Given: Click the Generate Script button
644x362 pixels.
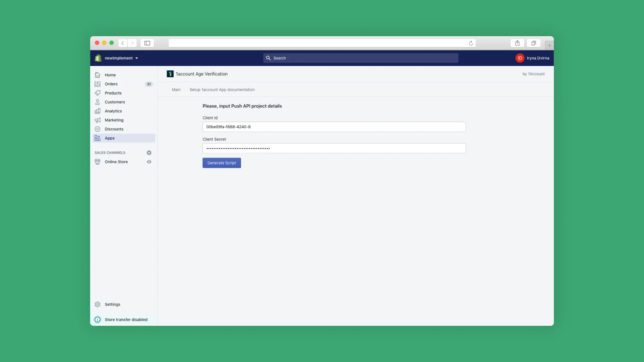Looking at the screenshot, I should pos(222,163).
